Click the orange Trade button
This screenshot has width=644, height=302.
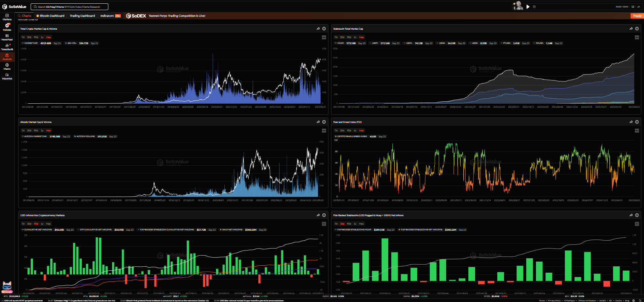(x=637, y=16)
